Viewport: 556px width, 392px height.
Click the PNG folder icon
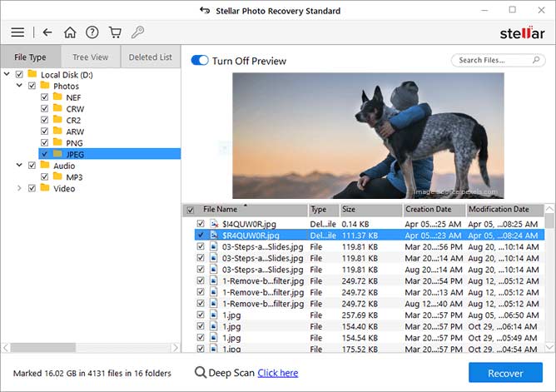coord(57,142)
